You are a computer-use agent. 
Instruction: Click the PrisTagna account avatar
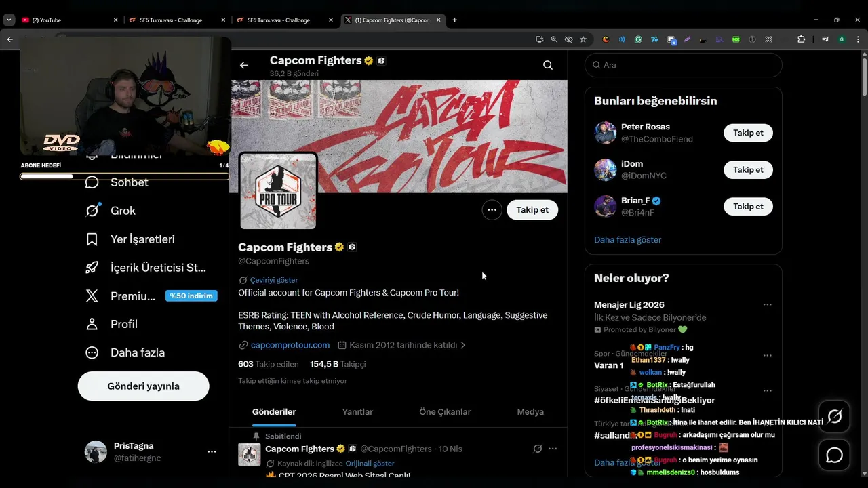pyautogui.click(x=96, y=451)
